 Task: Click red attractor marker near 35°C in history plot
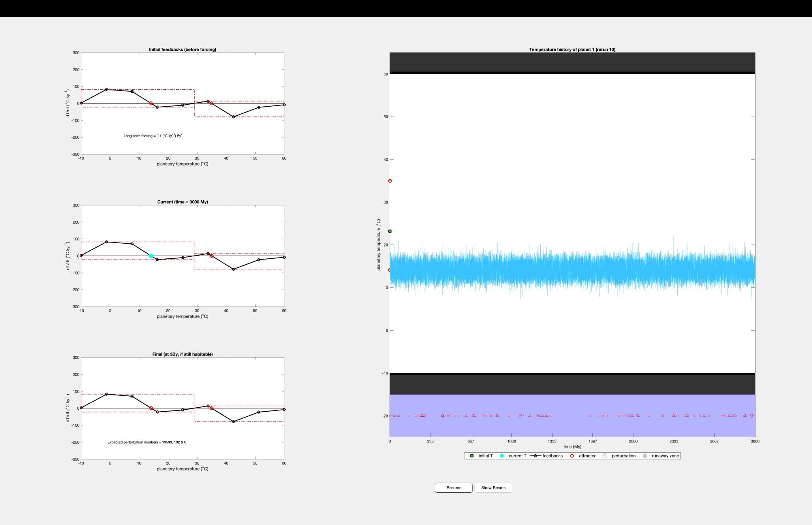point(390,181)
